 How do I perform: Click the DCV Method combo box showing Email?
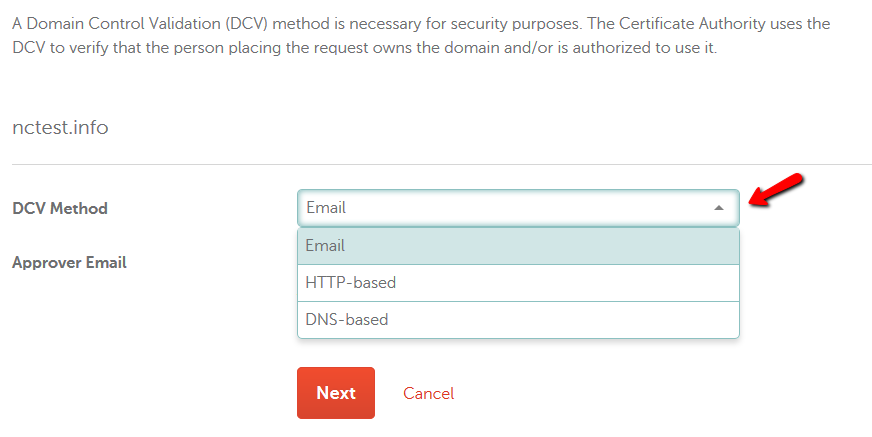pyautogui.click(x=518, y=208)
